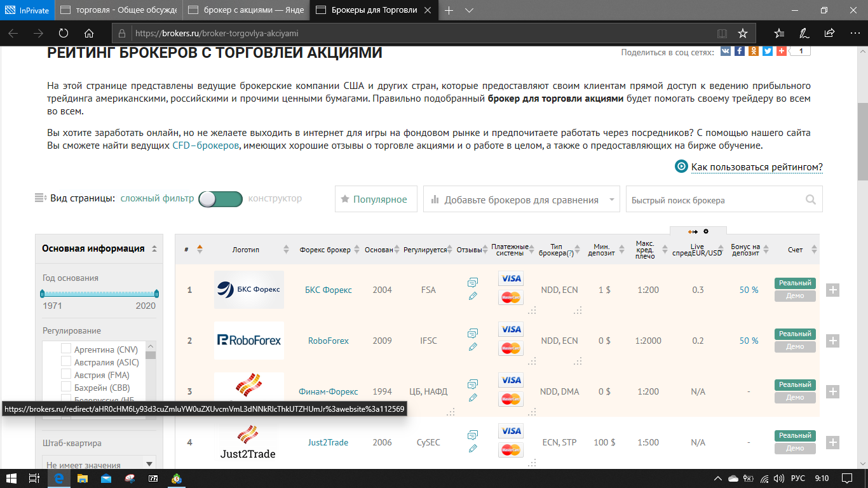The width and height of the screenshot is (868, 488).
Task: Open Edge tab list chevron
Action: tap(470, 10)
